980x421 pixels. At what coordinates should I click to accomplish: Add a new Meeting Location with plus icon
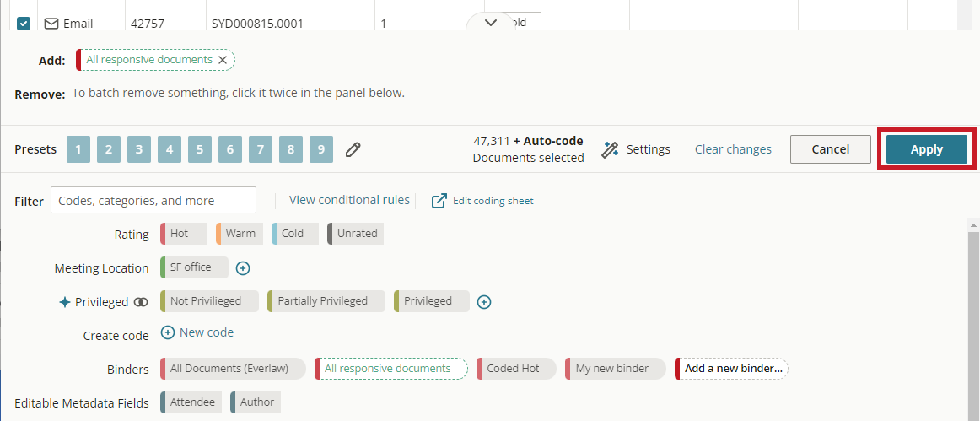click(x=243, y=267)
